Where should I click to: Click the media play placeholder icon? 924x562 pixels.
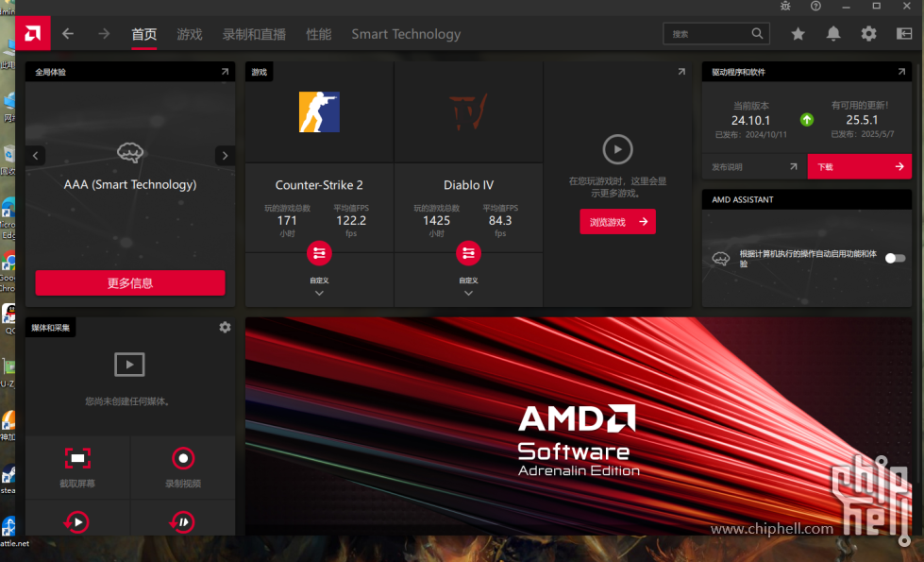point(129,365)
